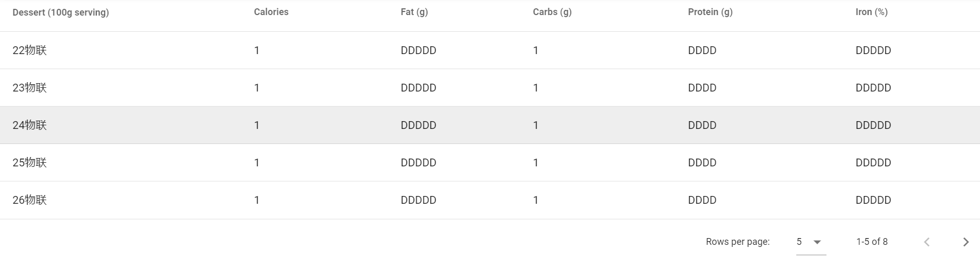
Task: Select the 25物联 row
Action: click(x=490, y=163)
